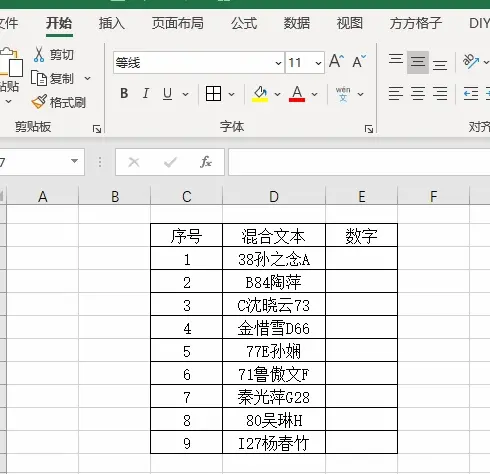This screenshot has width=490, height=474.
Task: Open the 方方格子 ribbon tab
Action: tap(416, 23)
